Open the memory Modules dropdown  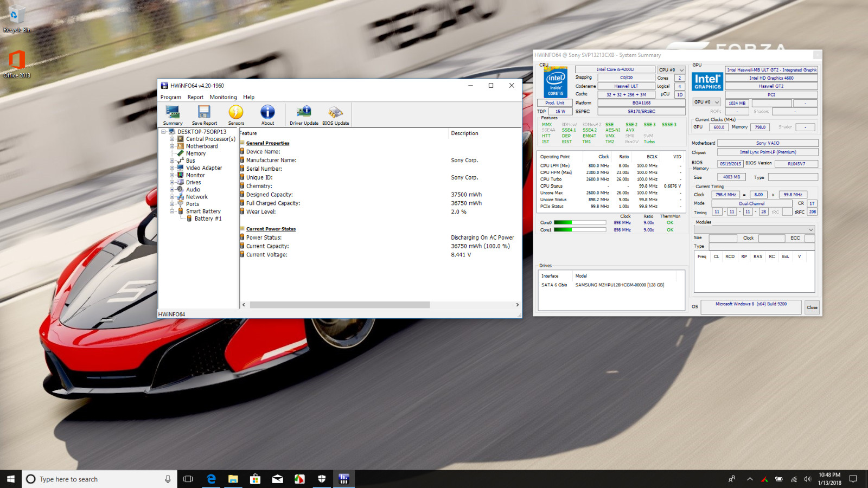point(755,230)
